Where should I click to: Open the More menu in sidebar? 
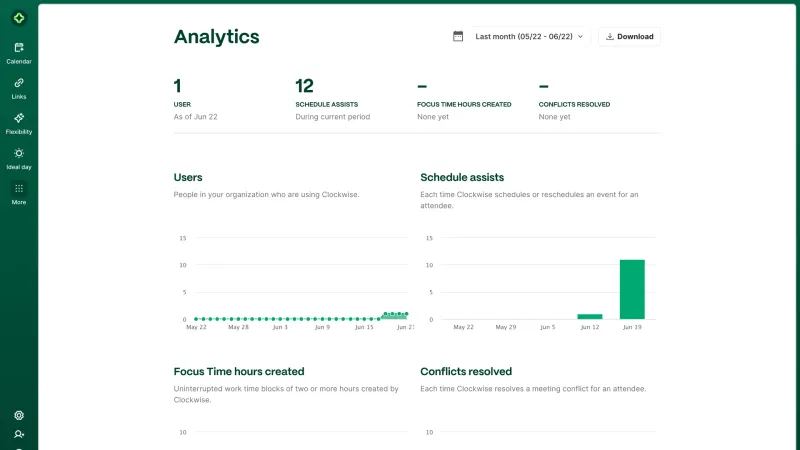[19, 194]
